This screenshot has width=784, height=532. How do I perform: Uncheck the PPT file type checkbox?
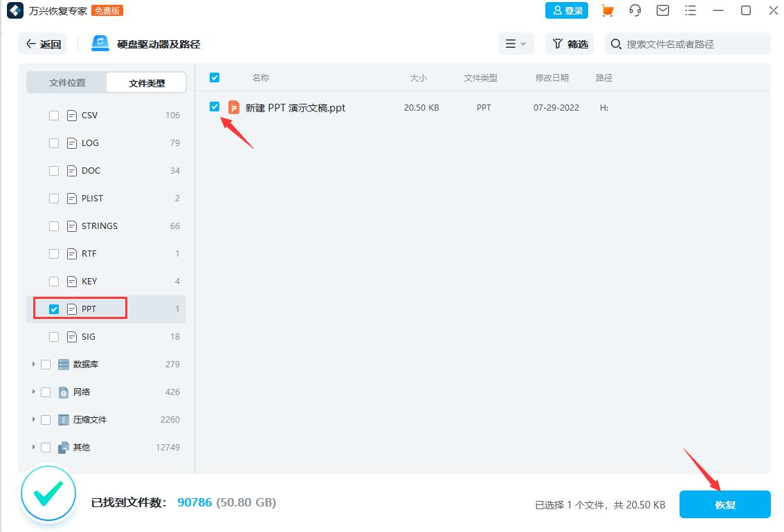(54, 309)
